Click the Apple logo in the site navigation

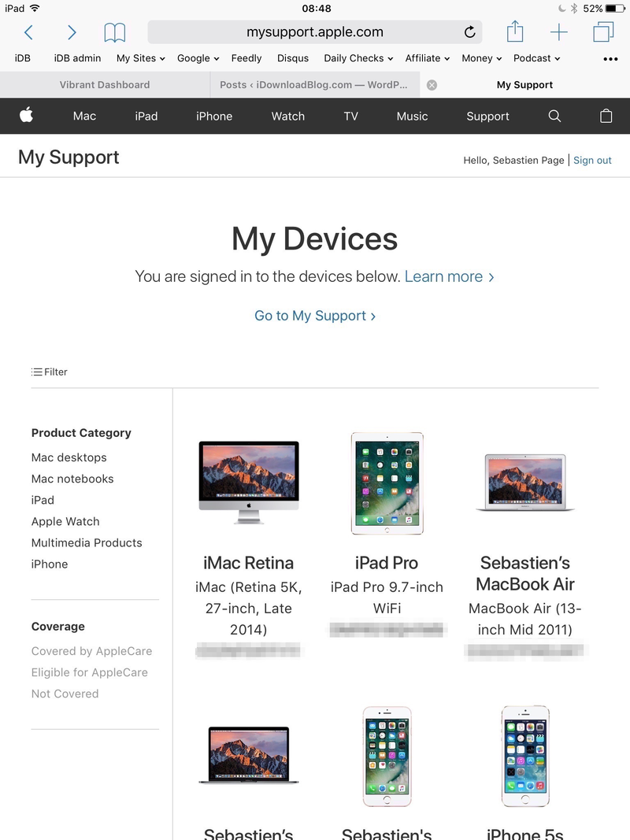pyautogui.click(x=26, y=115)
